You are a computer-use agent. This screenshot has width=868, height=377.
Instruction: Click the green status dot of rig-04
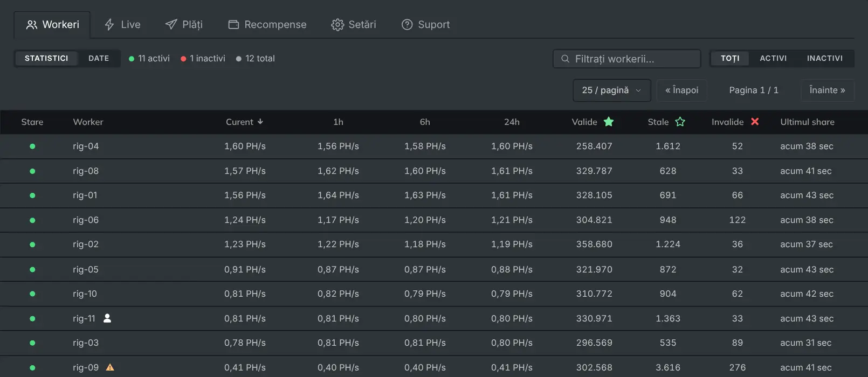[x=32, y=146]
